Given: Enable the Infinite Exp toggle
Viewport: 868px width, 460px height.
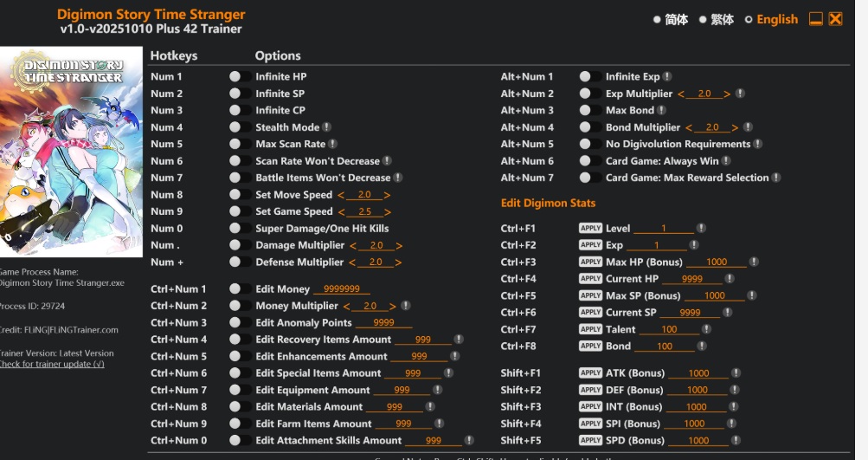Looking at the screenshot, I should pyautogui.click(x=589, y=76).
